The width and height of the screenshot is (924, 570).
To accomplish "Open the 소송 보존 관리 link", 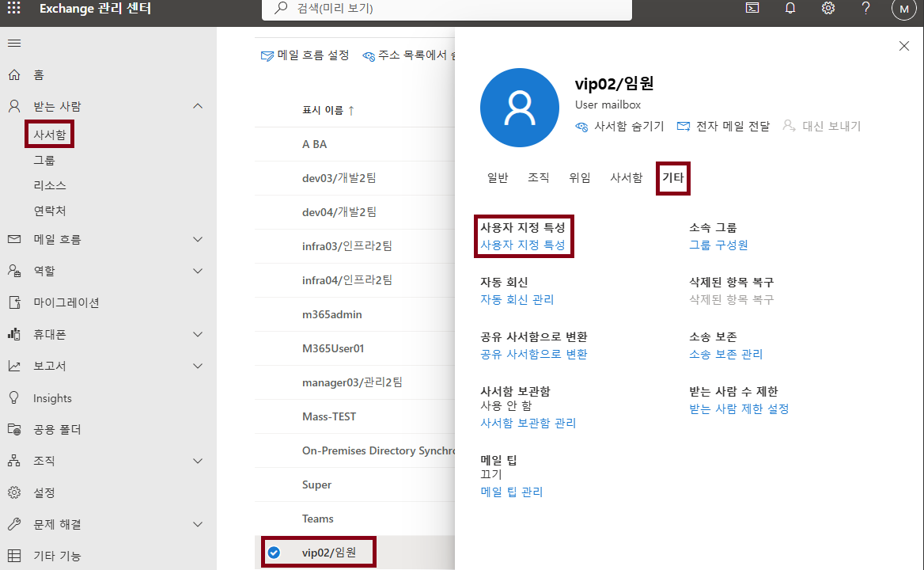I will 725,354.
